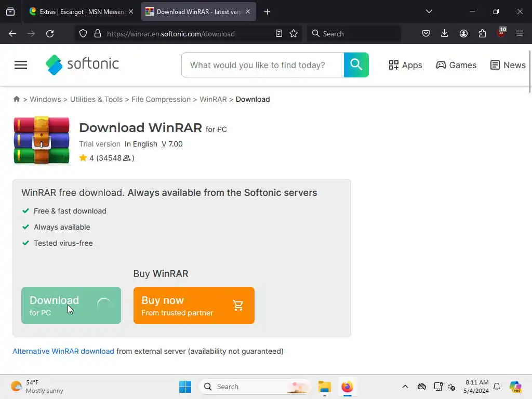
Task: Click Firefox icon in taskbar
Action: (x=348, y=387)
